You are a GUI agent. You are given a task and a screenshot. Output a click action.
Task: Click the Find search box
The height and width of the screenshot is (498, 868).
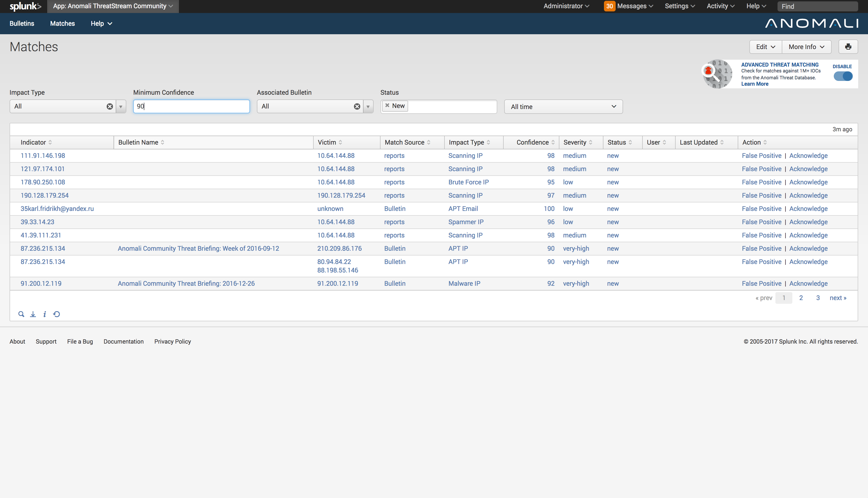817,6
